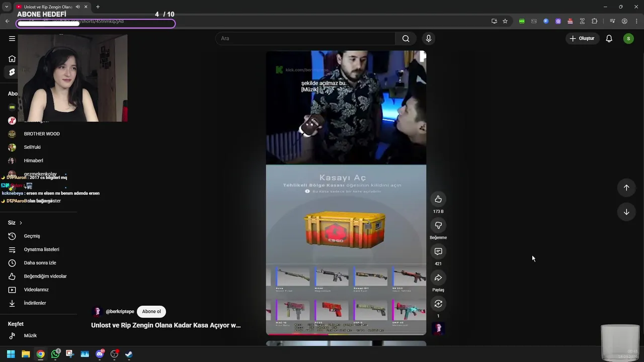This screenshot has height=362, width=644.
Task: Share the Short via Paylaş
Action: [x=438, y=278]
